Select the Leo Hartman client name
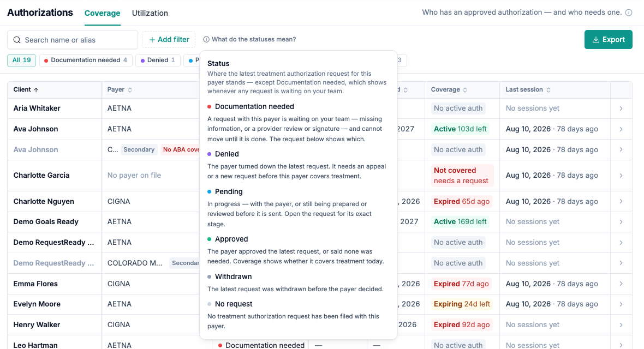Image resolution: width=644 pixels, height=349 pixels. [35, 345]
